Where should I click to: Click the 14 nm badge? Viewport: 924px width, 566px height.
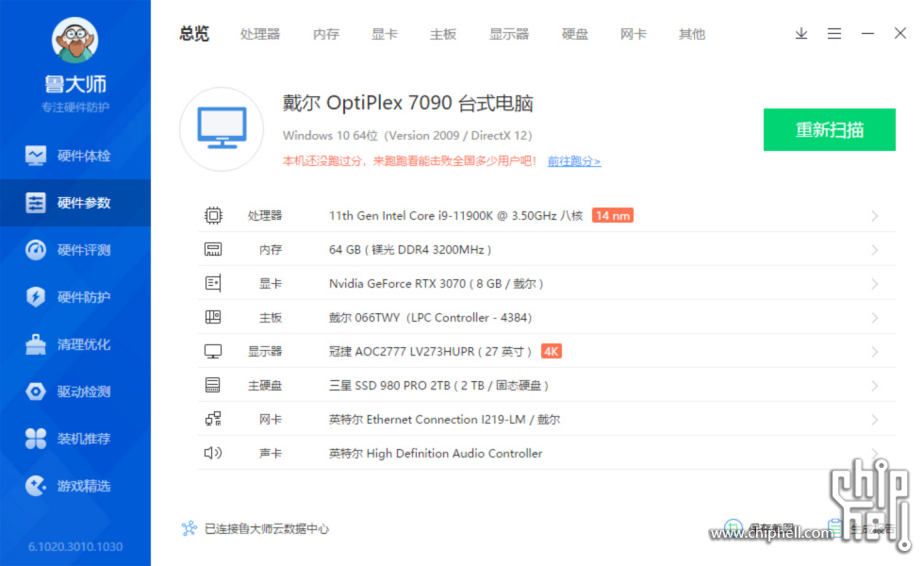(x=612, y=216)
